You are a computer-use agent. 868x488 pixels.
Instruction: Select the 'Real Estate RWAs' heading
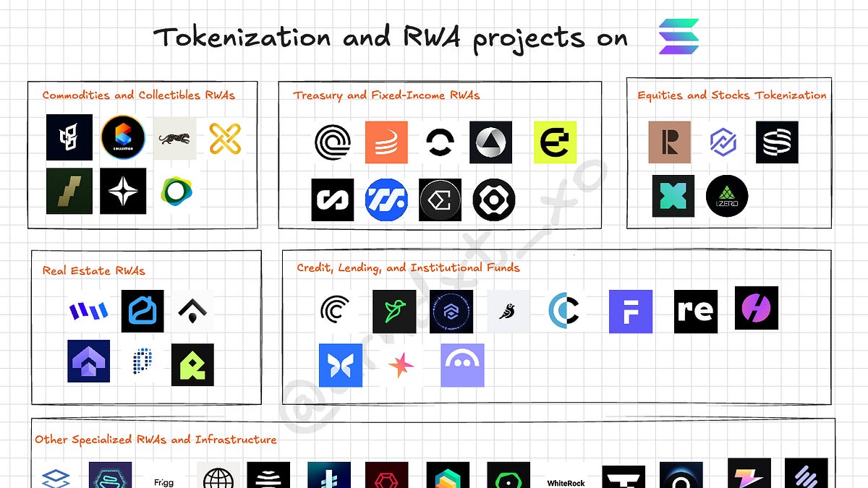(93, 270)
